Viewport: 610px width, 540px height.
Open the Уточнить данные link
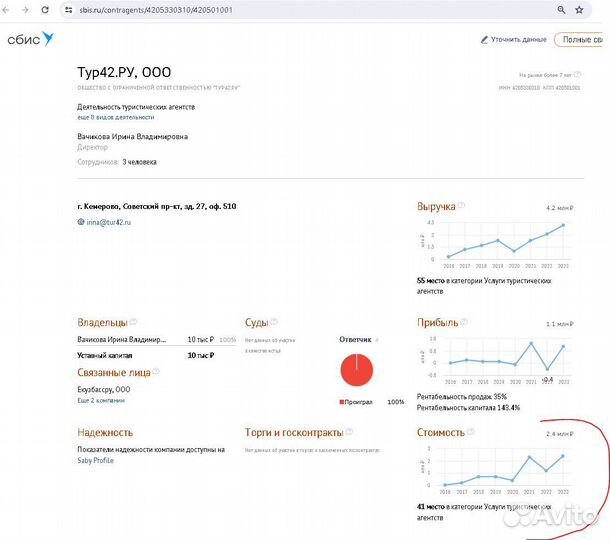point(519,40)
